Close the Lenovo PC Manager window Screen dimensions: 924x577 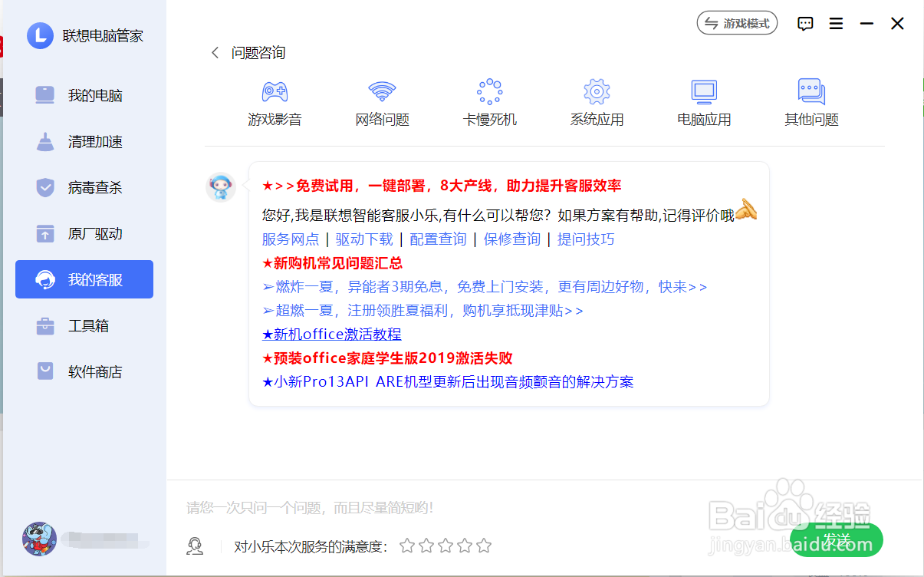pos(898,24)
